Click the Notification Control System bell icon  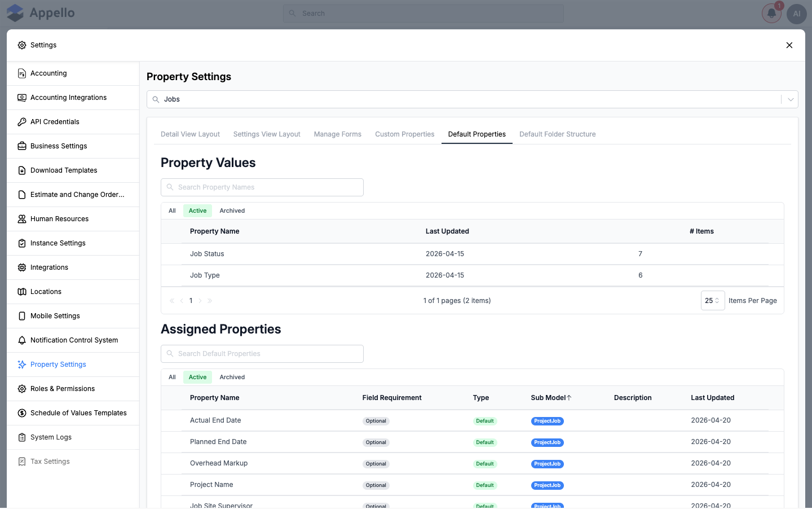coord(22,340)
